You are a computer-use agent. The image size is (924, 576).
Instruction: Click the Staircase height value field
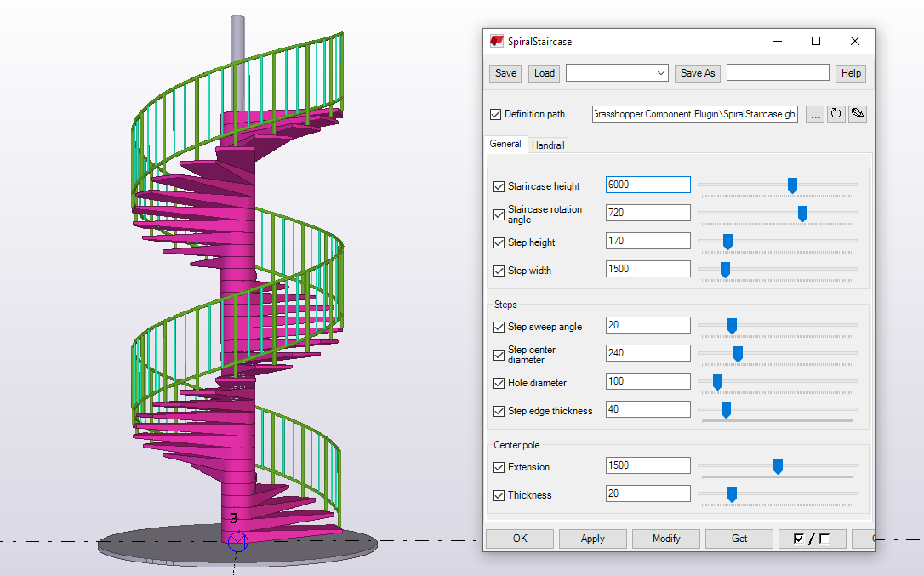coord(647,185)
